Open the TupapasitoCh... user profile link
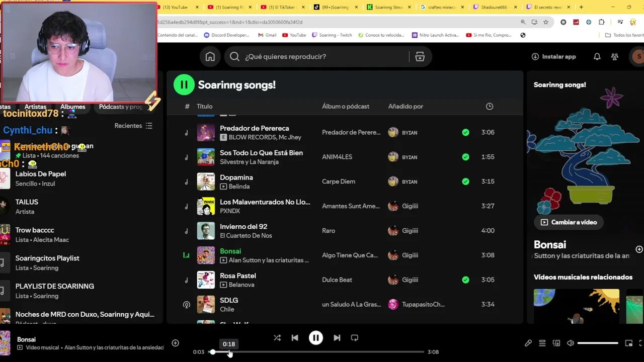The width and height of the screenshot is (644, 362). (x=423, y=304)
